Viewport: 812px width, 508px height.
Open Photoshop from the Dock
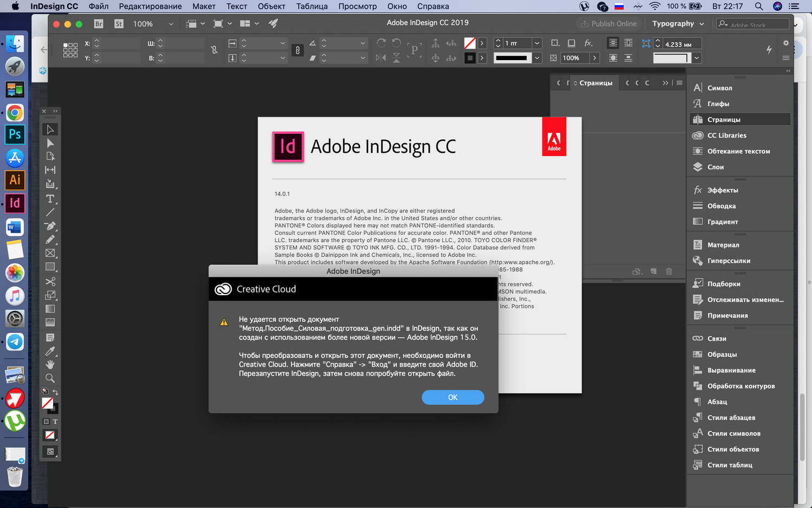(15, 134)
